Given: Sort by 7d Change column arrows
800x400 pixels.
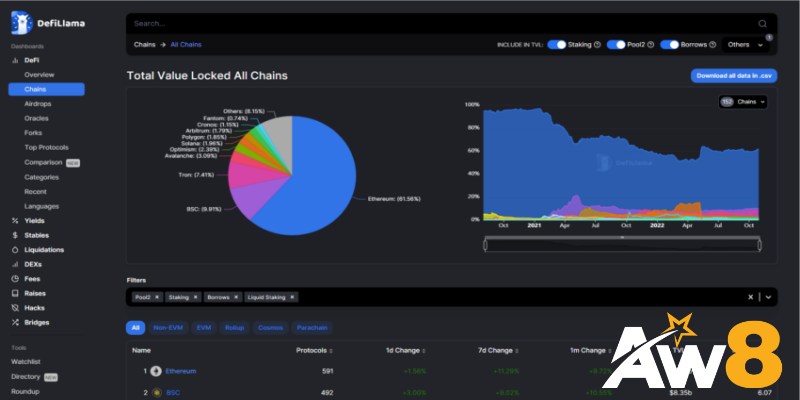Looking at the screenshot, I should point(516,351).
